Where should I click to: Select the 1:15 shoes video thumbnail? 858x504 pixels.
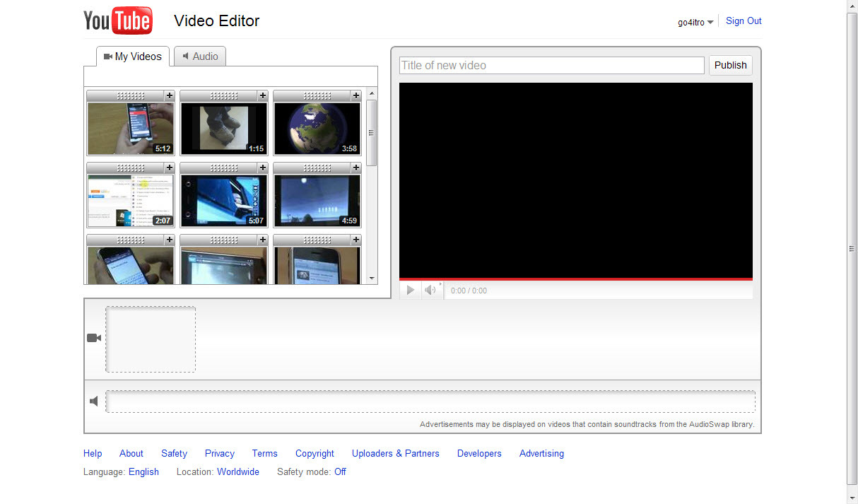tap(223, 129)
